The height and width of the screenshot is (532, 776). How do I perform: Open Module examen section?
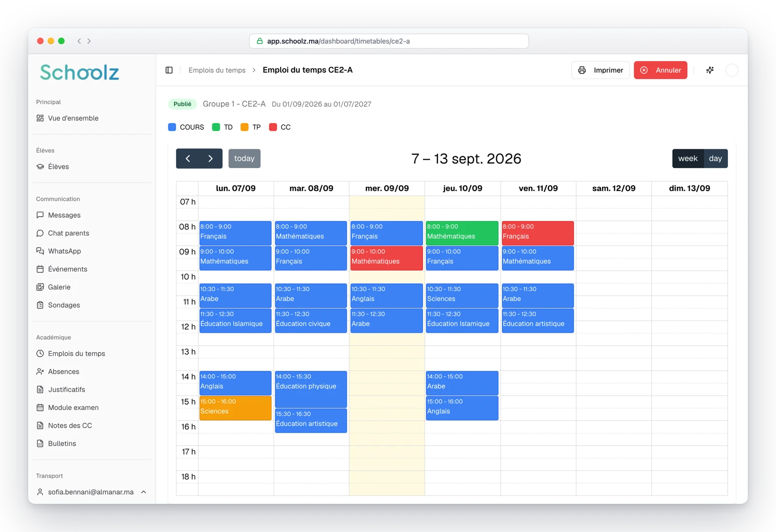73,407
